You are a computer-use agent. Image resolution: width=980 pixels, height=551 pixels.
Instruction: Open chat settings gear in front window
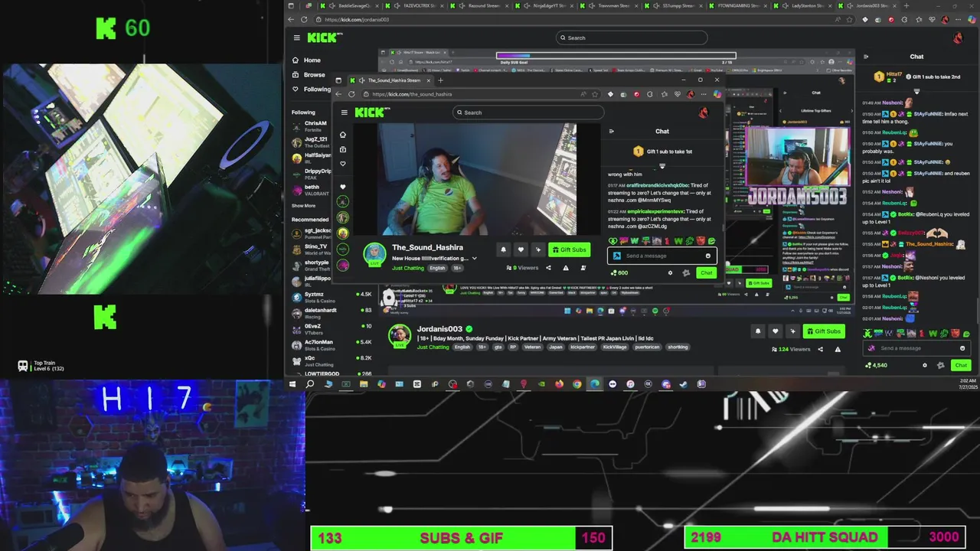coord(670,272)
